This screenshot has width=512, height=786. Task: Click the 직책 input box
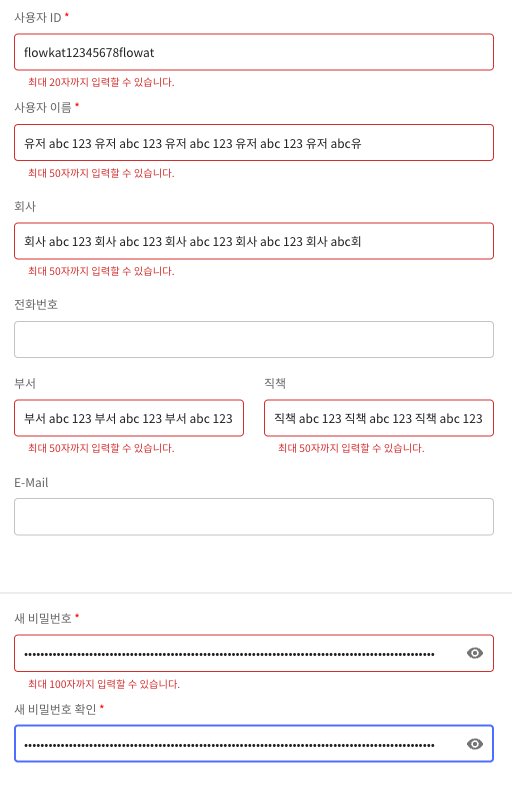379,418
